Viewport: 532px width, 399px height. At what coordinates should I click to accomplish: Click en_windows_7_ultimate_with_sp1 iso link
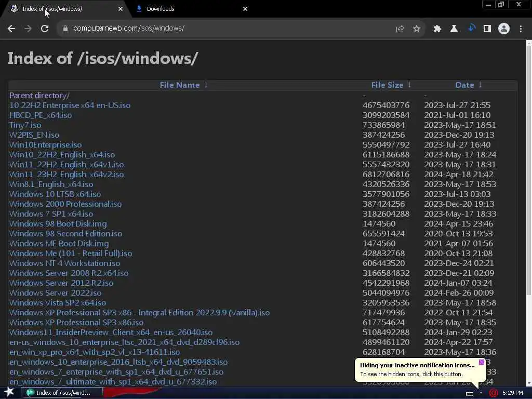tap(113, 381)
